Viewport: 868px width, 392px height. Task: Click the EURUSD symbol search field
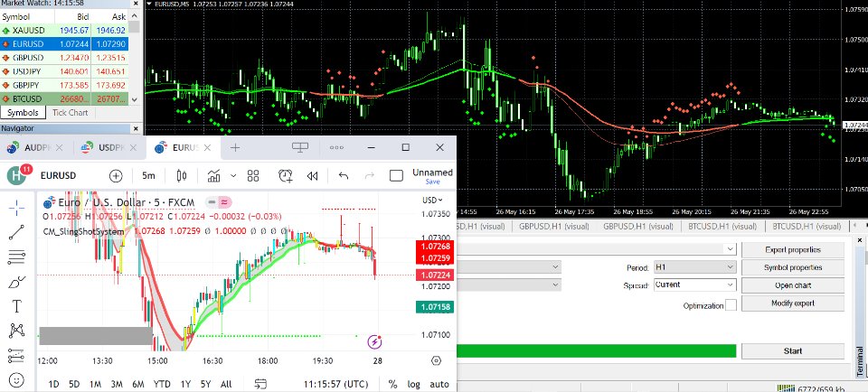(x=58, y=176)
